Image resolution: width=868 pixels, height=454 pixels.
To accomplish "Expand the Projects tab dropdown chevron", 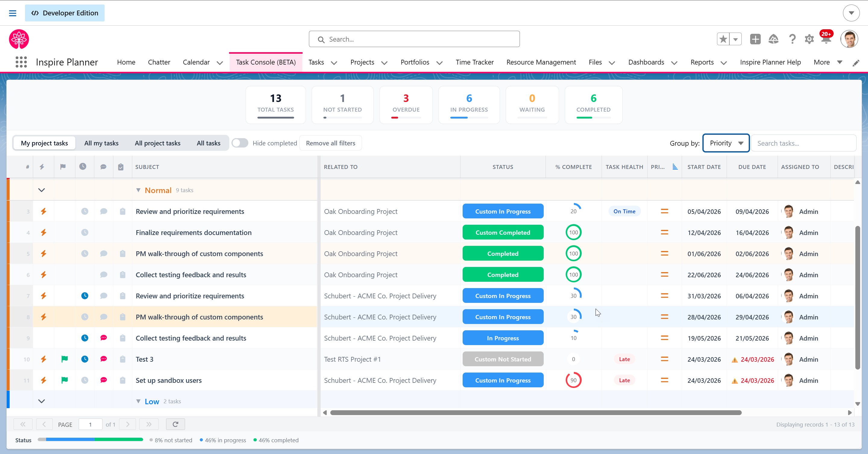I will coord(384,63).
